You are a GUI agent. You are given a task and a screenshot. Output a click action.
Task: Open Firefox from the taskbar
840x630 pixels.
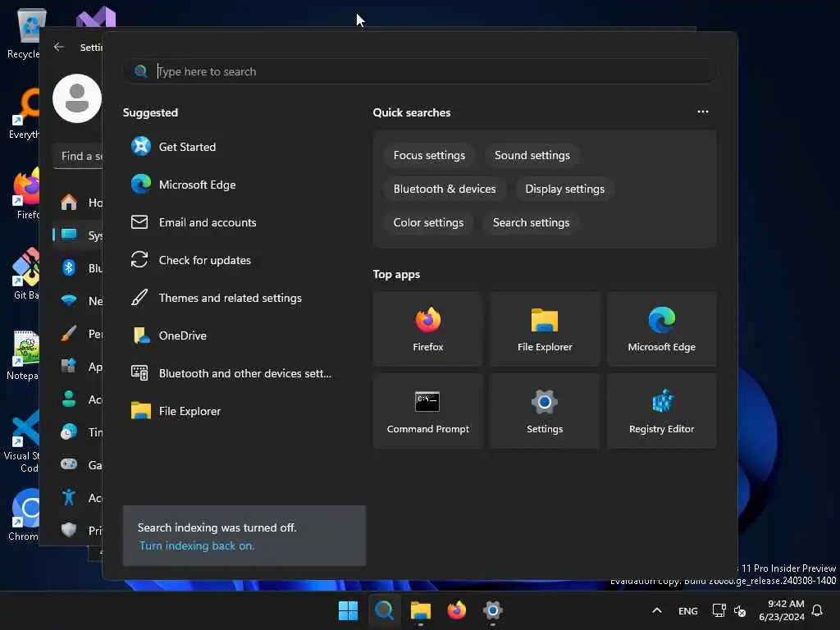click(456, 610)
